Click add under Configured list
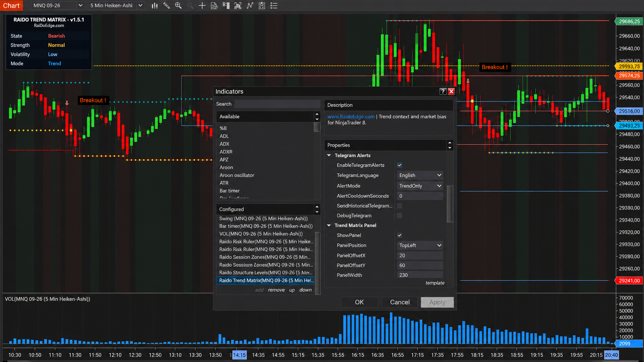 coord(259,290)
